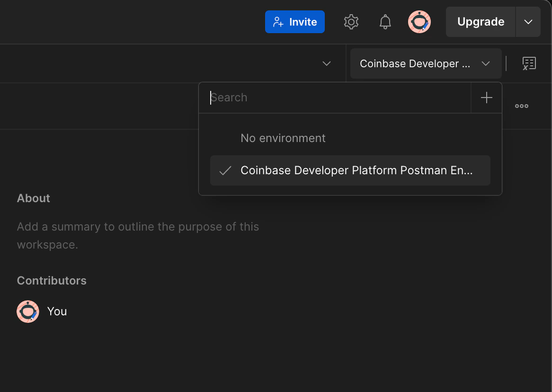
Task: Expand the chevron left of the environment selector
Action: point(327,63)
